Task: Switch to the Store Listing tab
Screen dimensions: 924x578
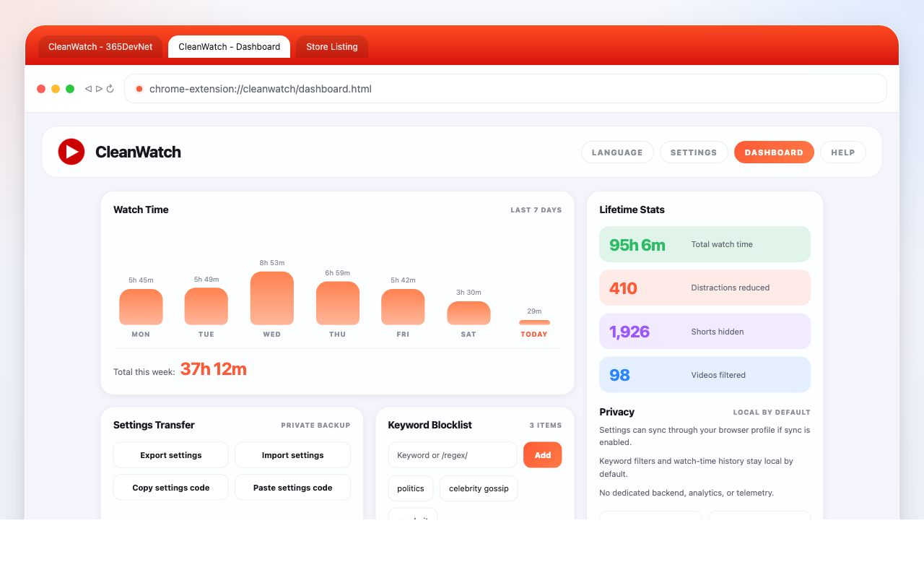Action: 332,47
